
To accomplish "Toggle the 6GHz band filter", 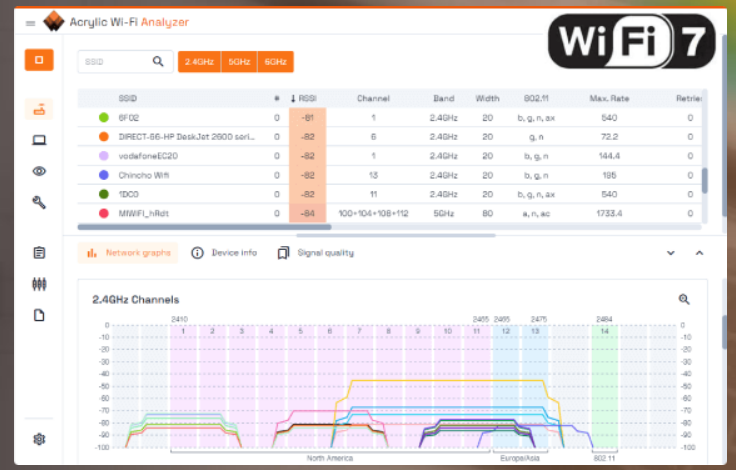I will tap(276, 62).
